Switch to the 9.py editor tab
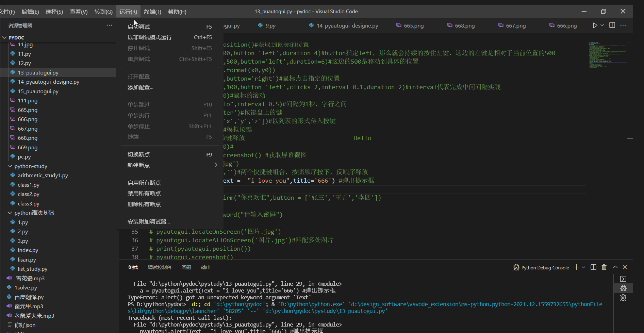 [270, 26]
